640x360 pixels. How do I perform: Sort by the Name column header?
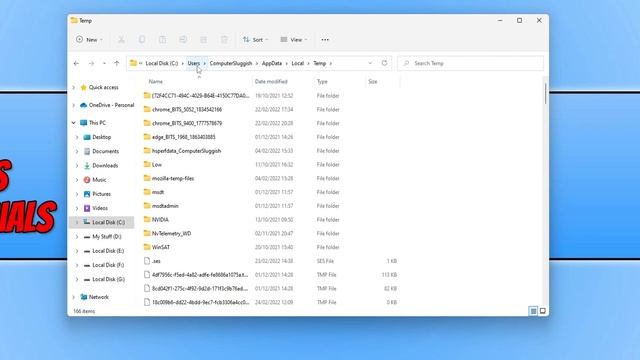coord(156,82)
